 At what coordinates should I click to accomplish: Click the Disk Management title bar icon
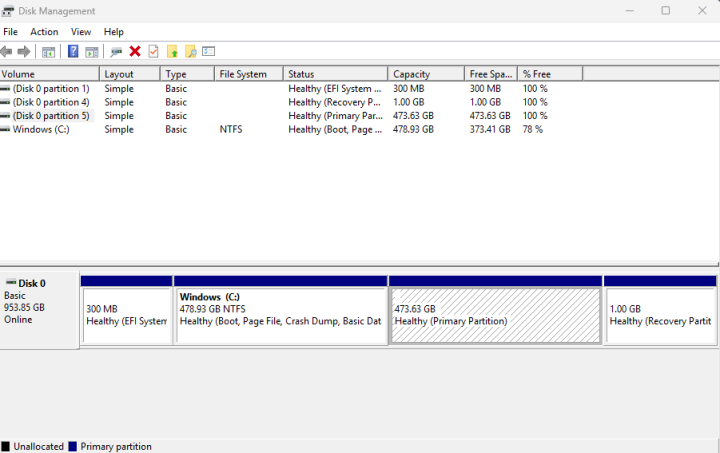click(x=8, y=11)
